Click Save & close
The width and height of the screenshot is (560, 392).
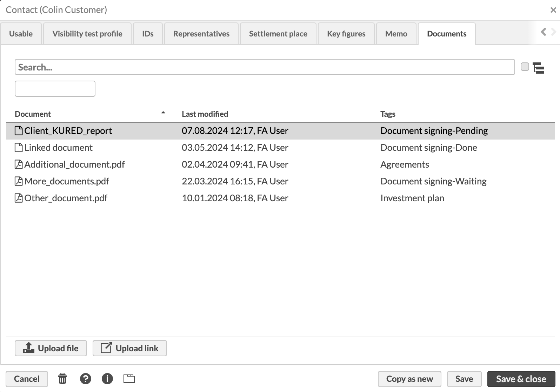coord(521,379)
